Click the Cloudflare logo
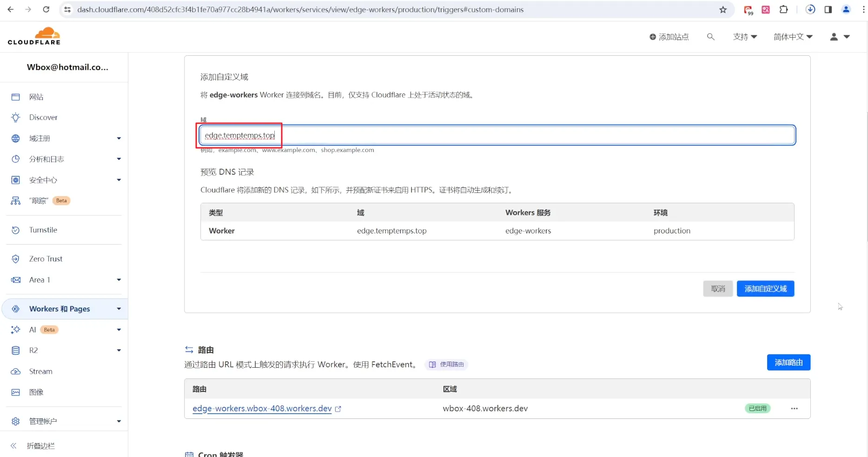The image size is (868, 457). (34, 36)
